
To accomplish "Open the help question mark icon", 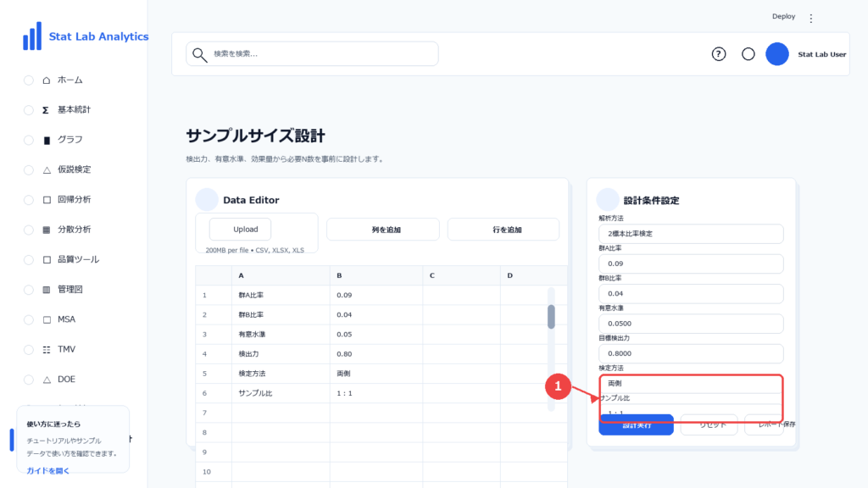I will (x=719, y=54).
